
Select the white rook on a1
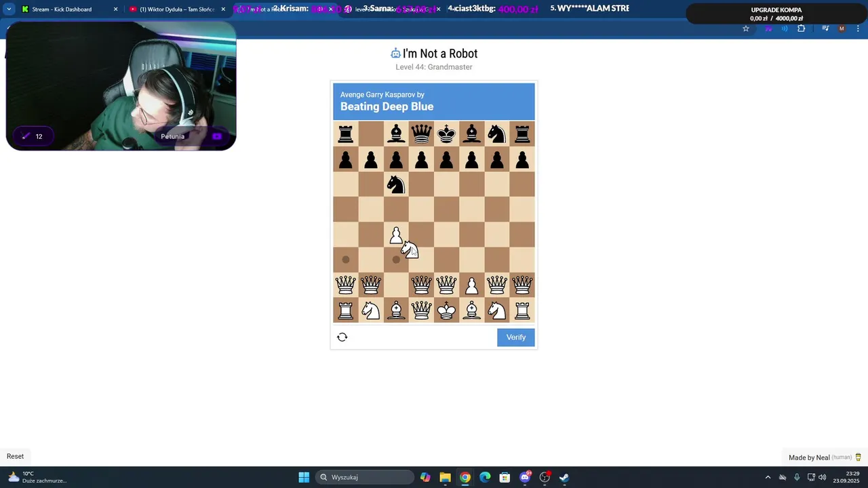[346, 310]
